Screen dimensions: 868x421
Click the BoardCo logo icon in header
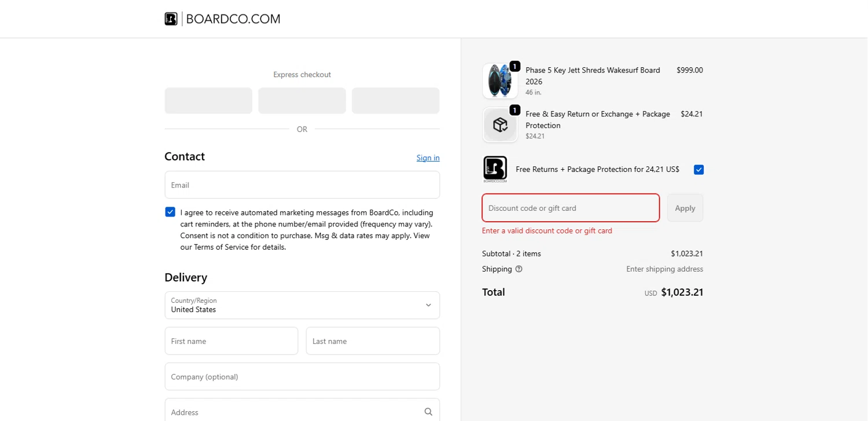click(x=171, y=19)
